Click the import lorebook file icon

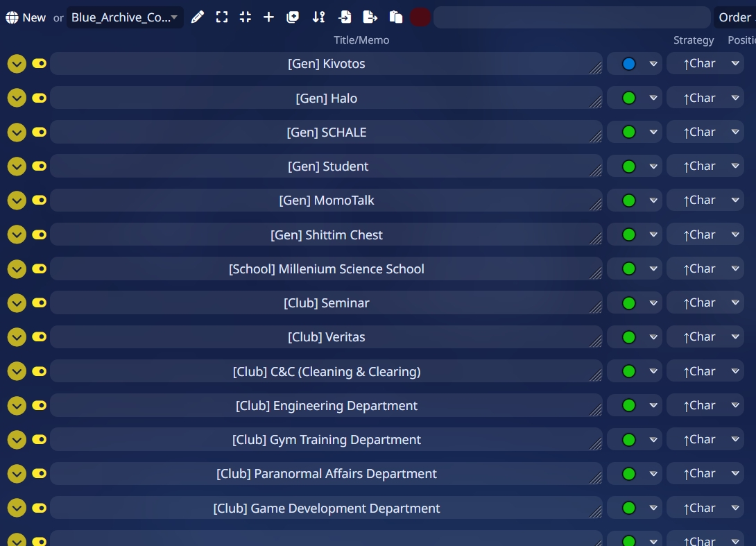point(345,18)
